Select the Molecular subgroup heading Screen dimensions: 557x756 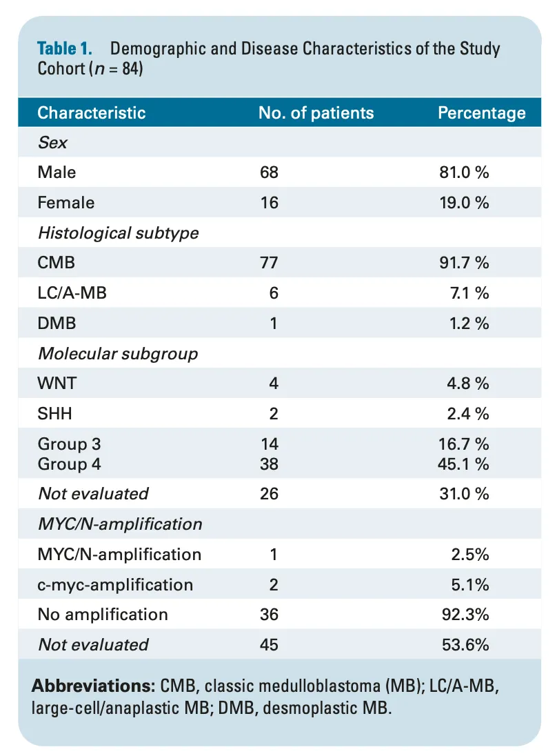click(x=118, y=353)
